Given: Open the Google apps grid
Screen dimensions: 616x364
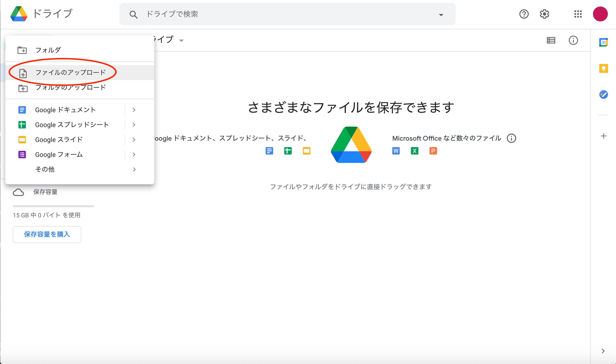Looking at the screenshot, I should click(578, 14).
